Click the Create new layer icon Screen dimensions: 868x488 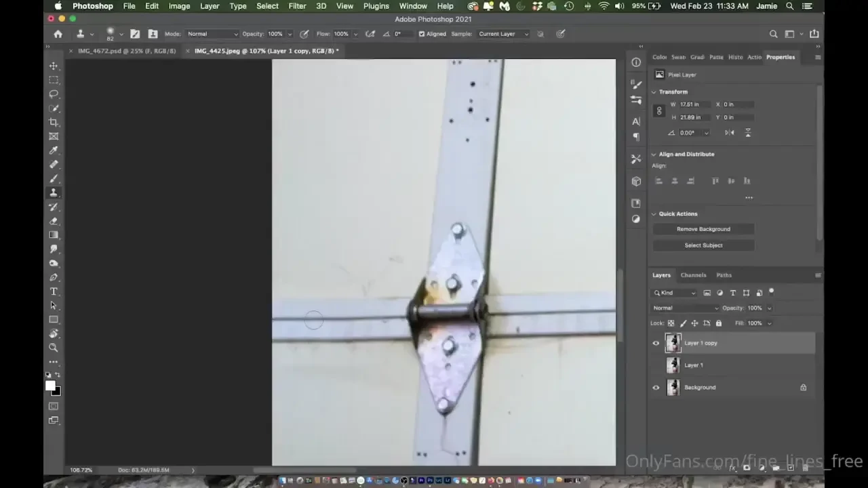click(792, 468)
